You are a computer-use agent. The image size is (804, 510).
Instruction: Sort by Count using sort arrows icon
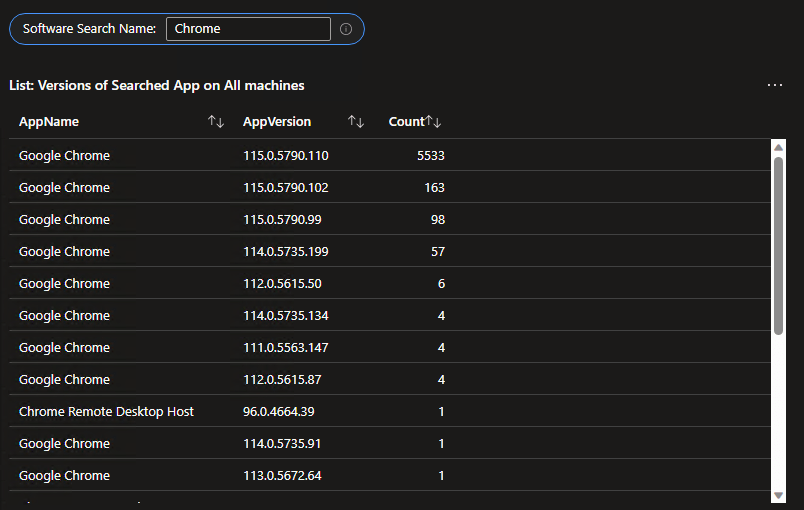coord(434,122)
